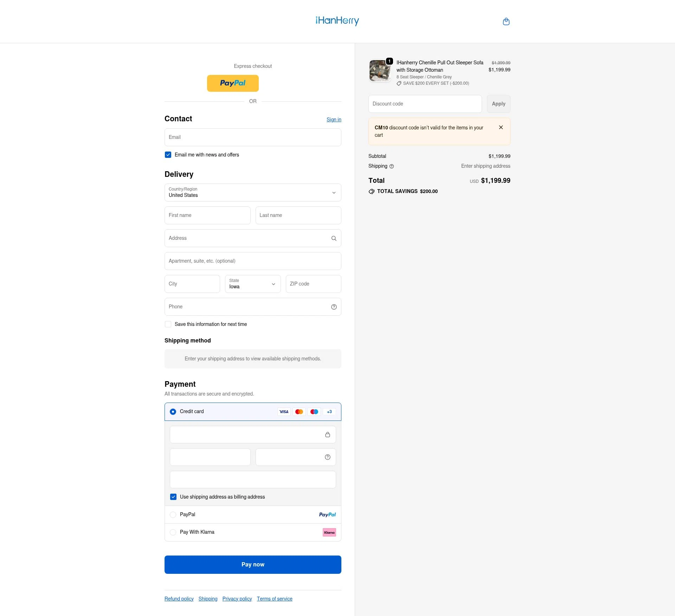Uncheck Email me with news and offers
675x616 pixels.
click(x=168, y=154)
